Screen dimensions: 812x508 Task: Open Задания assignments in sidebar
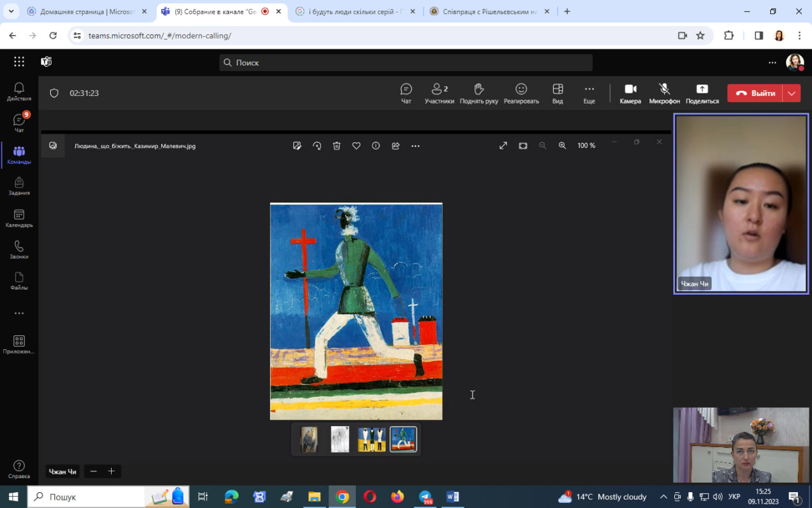pyautogui.click(x=19, y=187)
